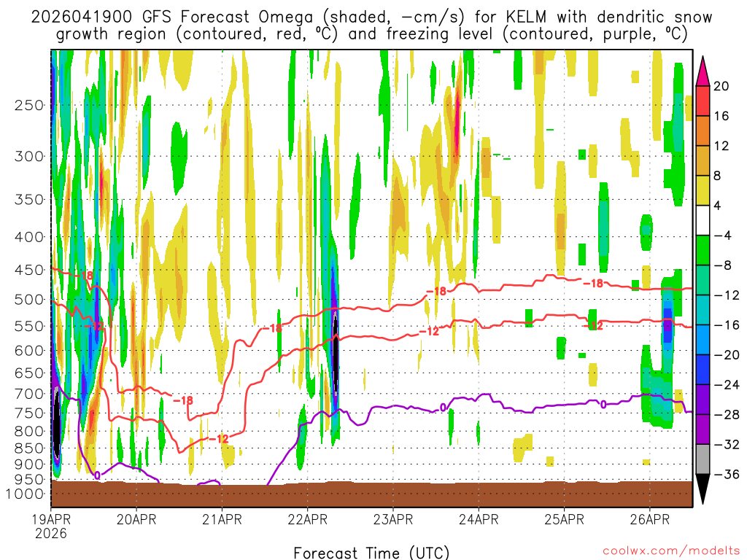Screen dimensions: 747x560
Task: Click the 700 pressure level label
Action: point(29,394)
